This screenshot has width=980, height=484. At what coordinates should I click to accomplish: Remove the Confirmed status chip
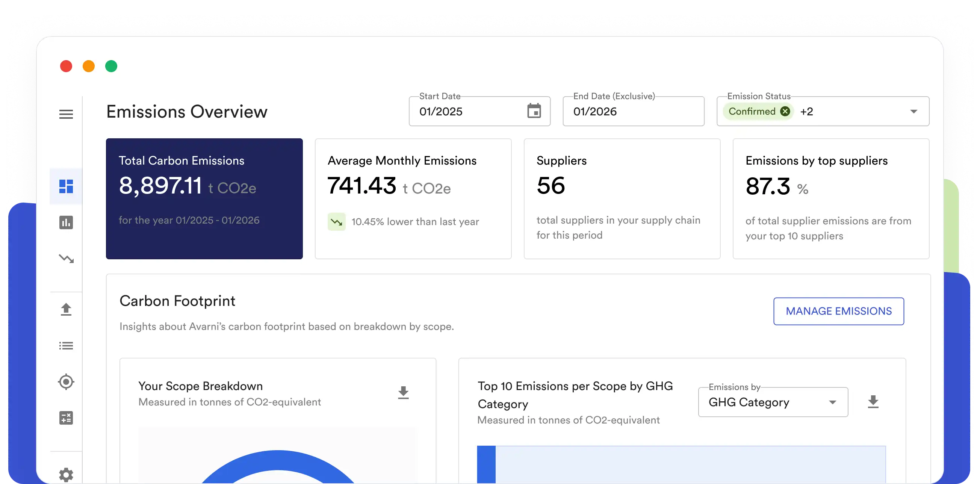tap(785, 111)
